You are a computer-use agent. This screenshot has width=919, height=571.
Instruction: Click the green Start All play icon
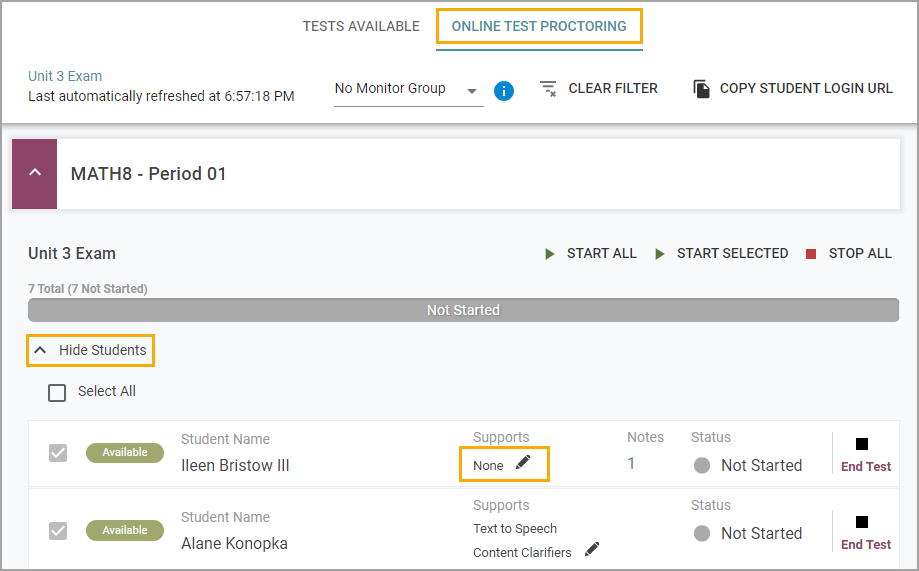550,254
